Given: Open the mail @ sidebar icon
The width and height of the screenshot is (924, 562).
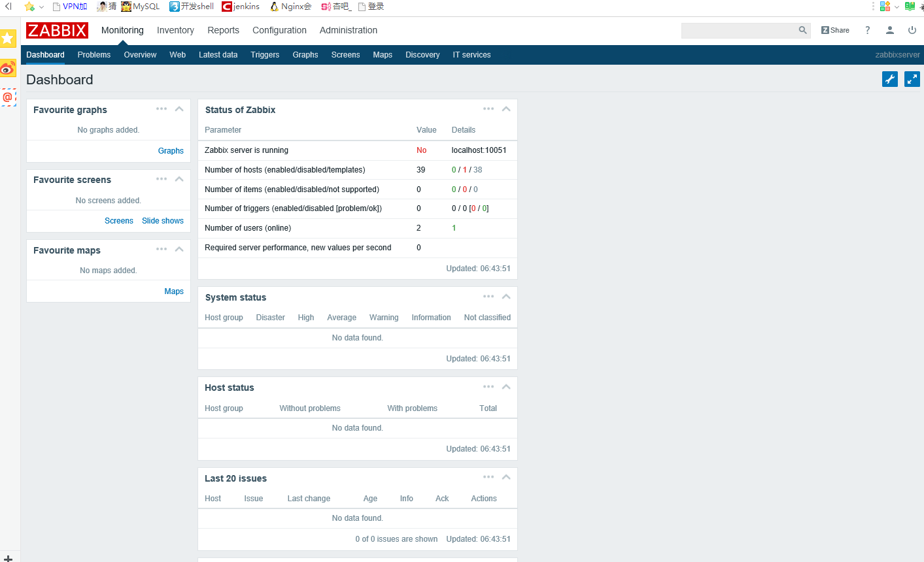Looking at the screenshot, I should 8,97.
